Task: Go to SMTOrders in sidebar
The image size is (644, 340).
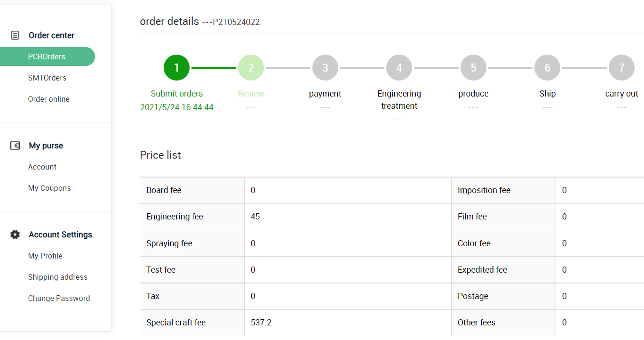Action: point(47,78)
